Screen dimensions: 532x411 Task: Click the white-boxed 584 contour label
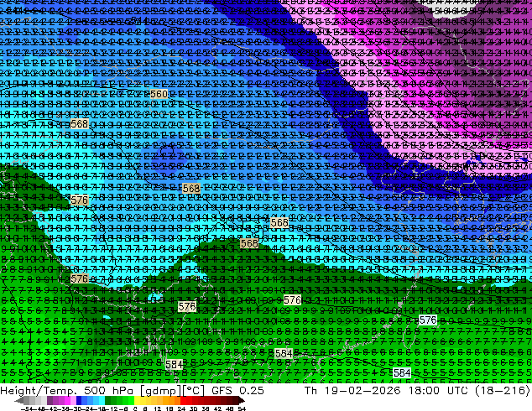pos(402,372)
